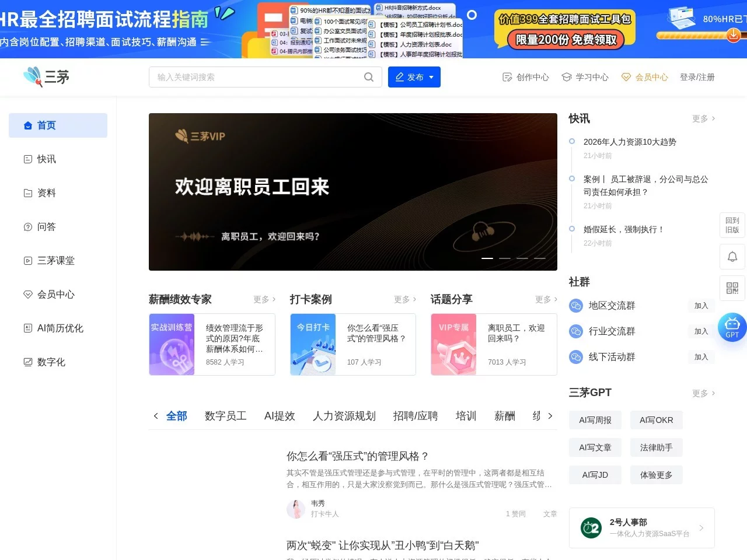The width and height of the screenshot is (747, 560).
Task: Open 问答 from the left sidebar
Action: coord(47,226)
